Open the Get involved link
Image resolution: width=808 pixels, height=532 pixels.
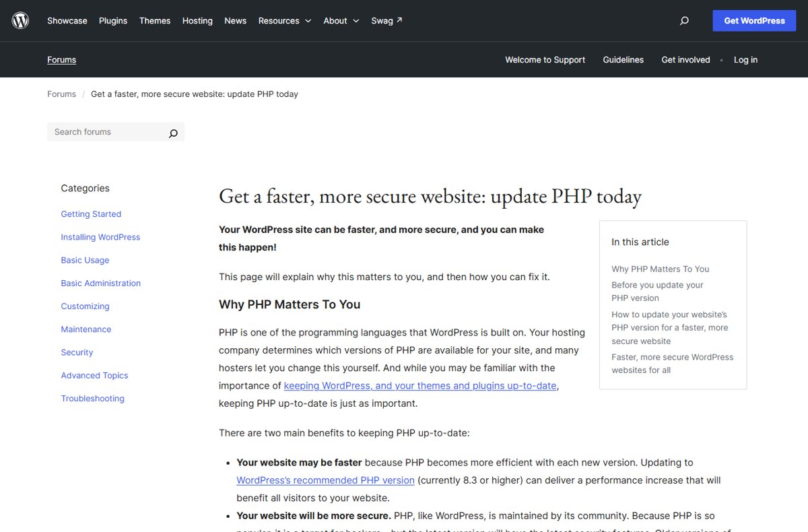[x=686, y=60]
